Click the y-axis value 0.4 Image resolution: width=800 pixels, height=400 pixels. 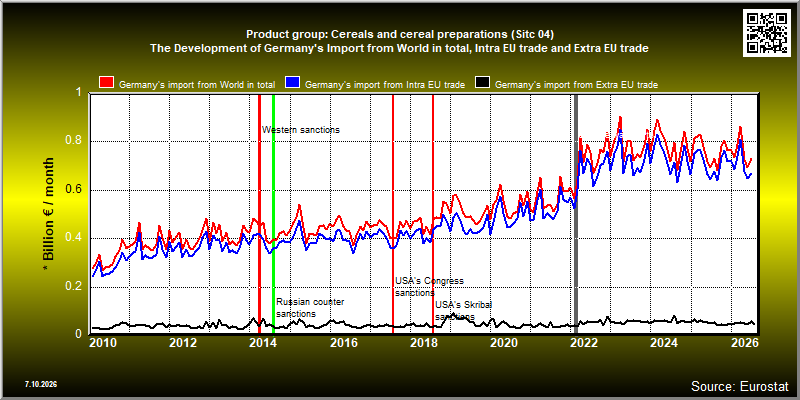(x=74, y=238)
